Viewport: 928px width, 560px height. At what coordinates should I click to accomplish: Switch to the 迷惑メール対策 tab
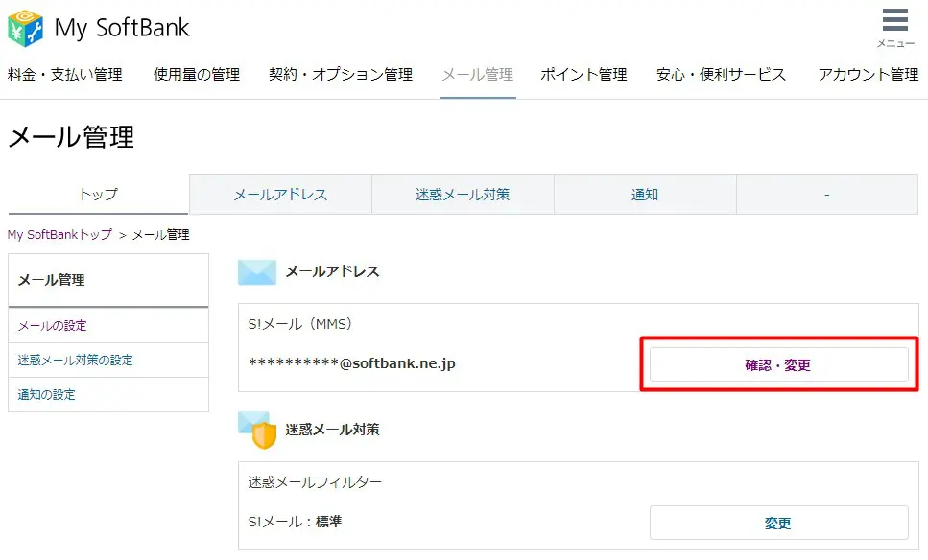463,195
